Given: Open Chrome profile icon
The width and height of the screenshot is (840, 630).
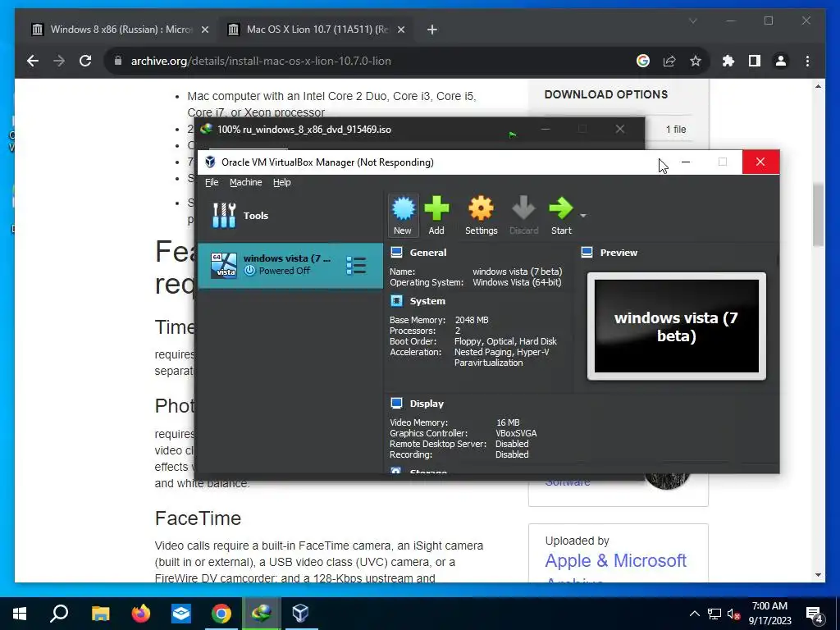Looking at the screenshot, I should click(x=781, y=61).
